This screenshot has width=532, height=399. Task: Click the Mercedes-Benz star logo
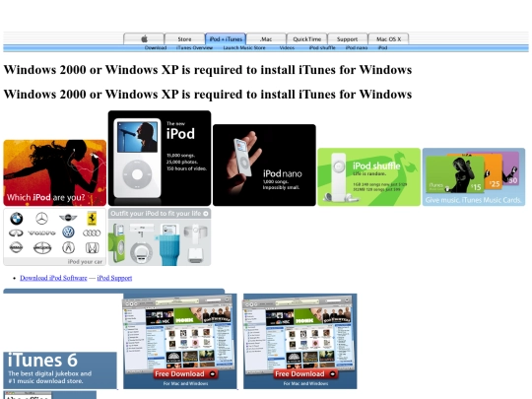pos(41,219)
